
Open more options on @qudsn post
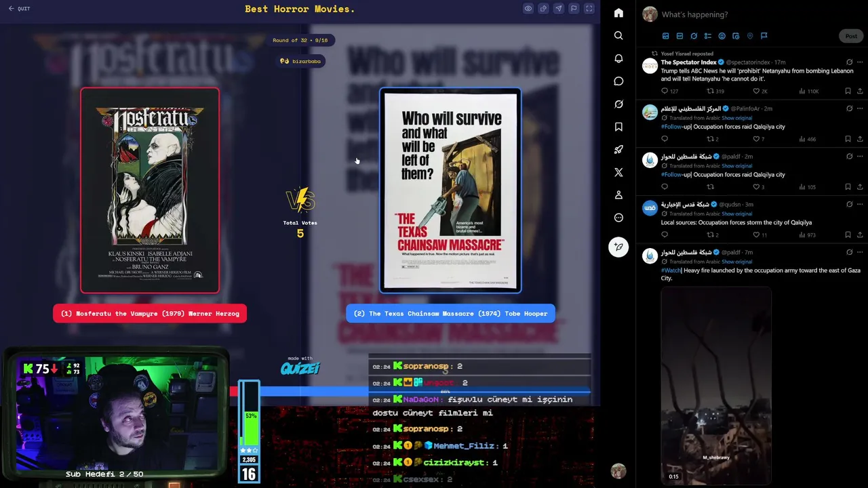click(860, 204)
